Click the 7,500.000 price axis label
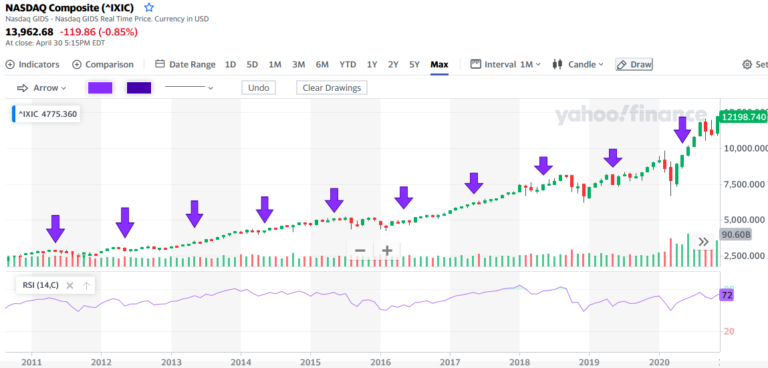Screen dimensions: 768x368 point(743,184)
